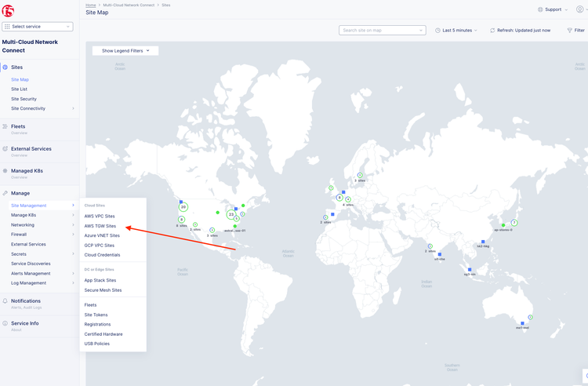Open Service Discoveries item
588x386 pixels.
[31, 264]
